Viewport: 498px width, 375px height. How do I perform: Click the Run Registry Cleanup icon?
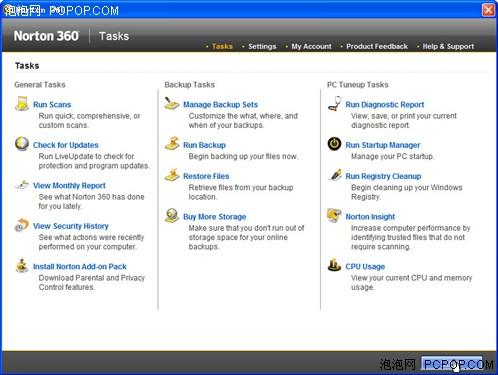click(x=334, y=175)
